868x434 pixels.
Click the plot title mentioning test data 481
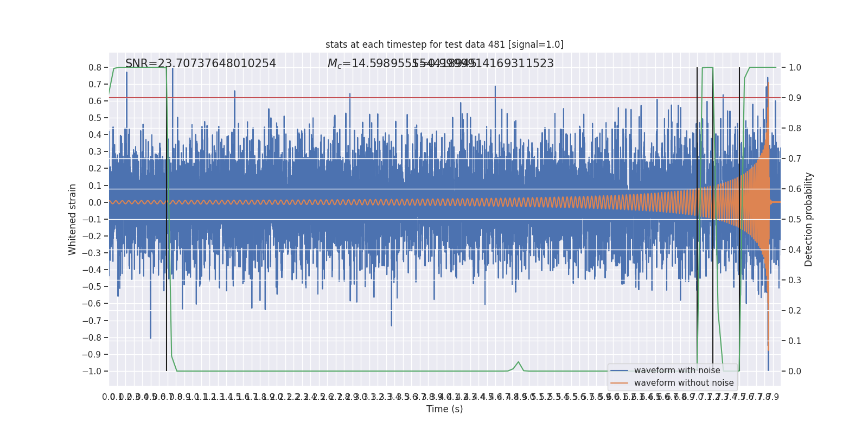click(x=444, y=44)
